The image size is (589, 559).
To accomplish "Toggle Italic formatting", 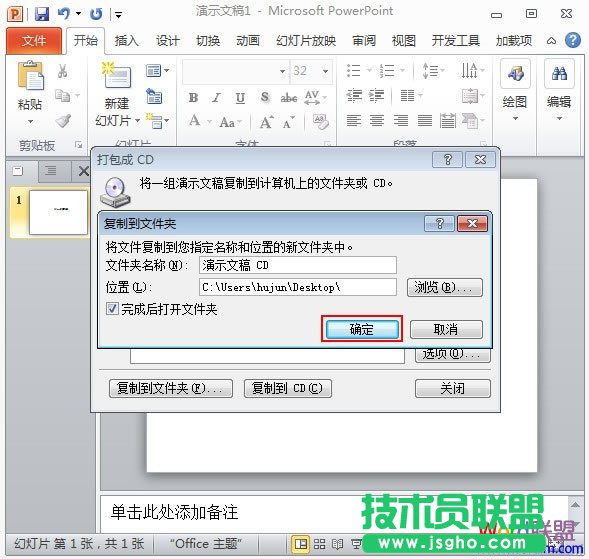I will pyautogui.click(x=216, y=98).
